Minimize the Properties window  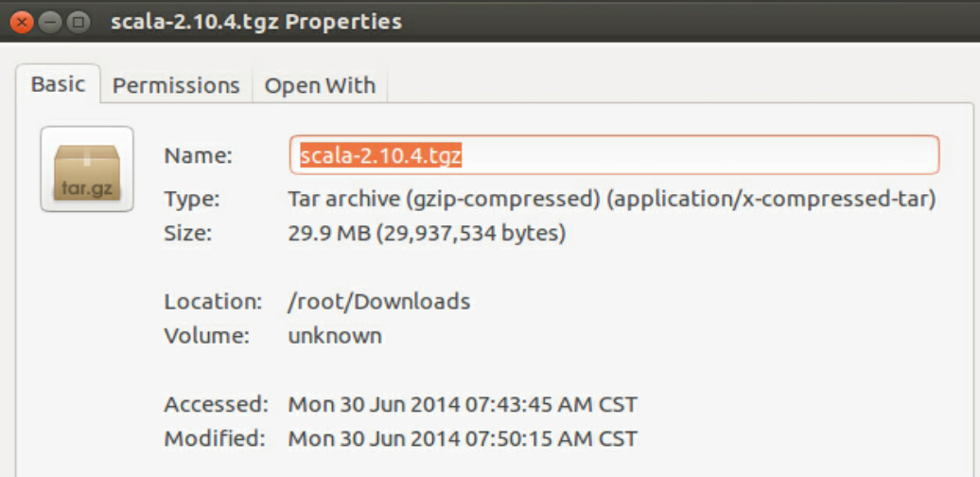click(x=51, y=21)
